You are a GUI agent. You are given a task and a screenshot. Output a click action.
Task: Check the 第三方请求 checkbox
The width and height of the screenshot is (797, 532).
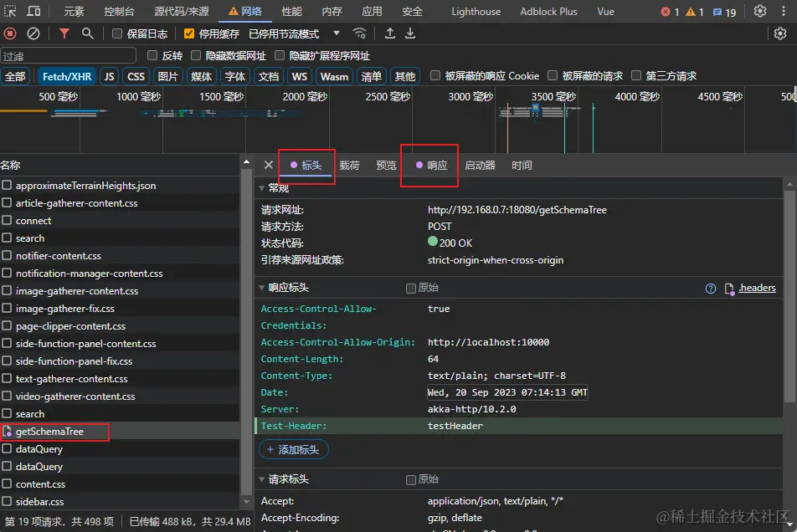(x=636, y=76)
